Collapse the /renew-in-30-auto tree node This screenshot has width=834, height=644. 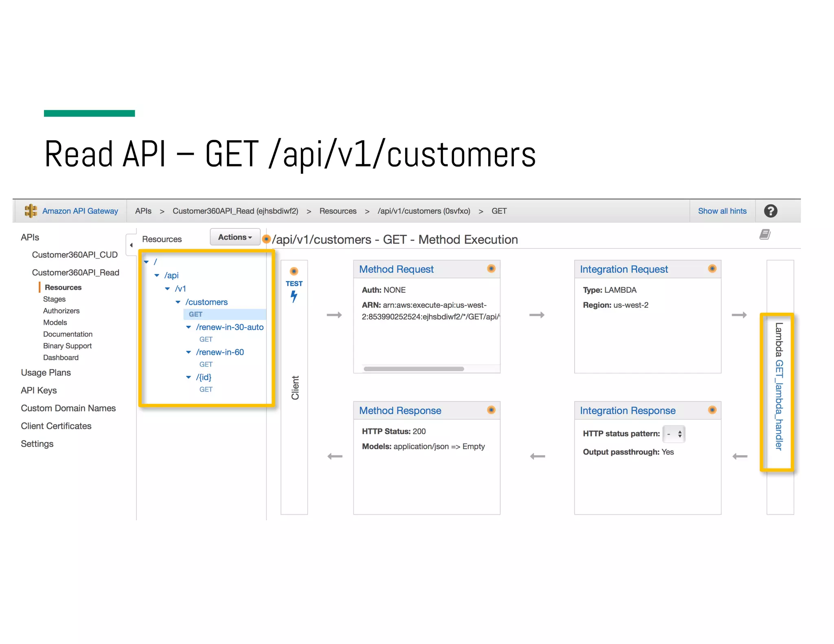[x=189, y=327]
